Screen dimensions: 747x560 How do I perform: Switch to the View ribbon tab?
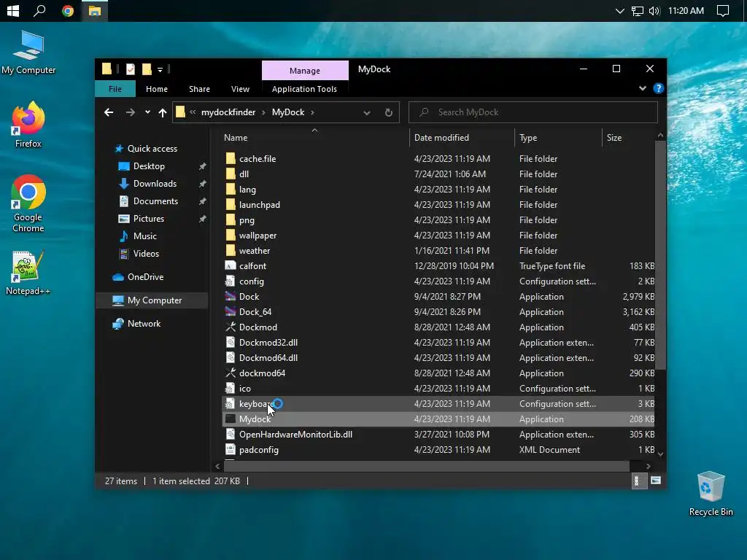[x=240, y=89]
